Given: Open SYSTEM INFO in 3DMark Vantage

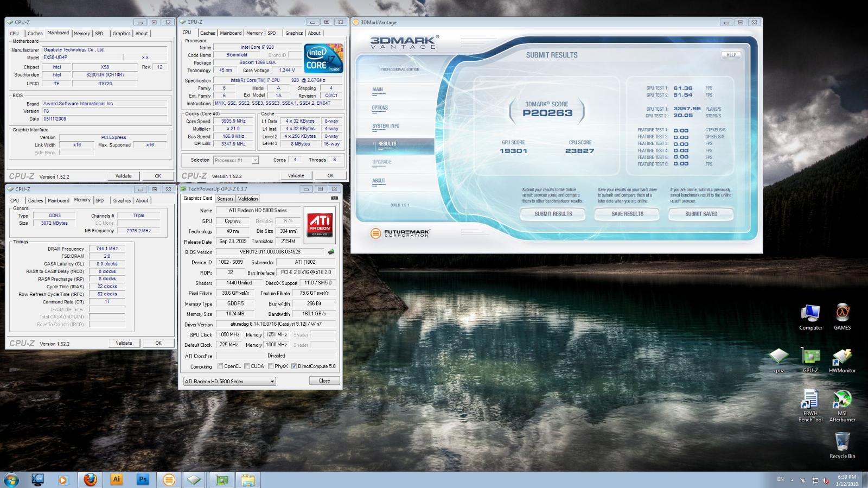Looking at the screenshot, I should (386, 126).
